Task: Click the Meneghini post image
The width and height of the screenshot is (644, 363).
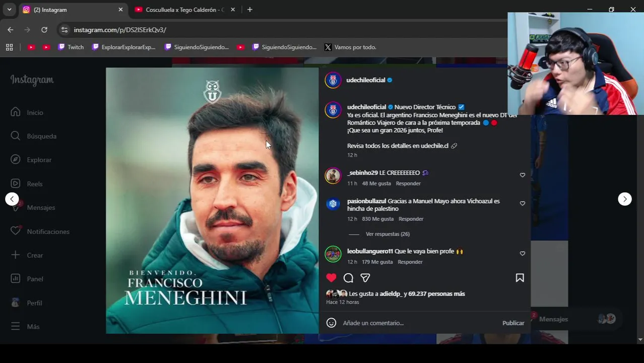Action: [212, 201]
